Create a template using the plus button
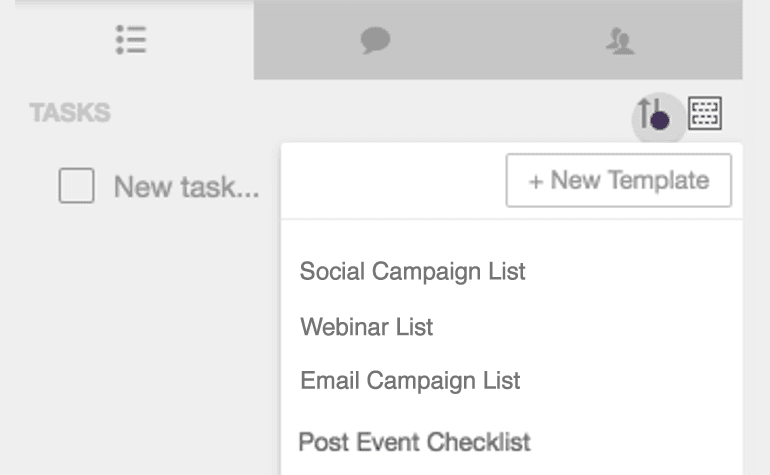 pyautogui.click(x=618, y=180)
